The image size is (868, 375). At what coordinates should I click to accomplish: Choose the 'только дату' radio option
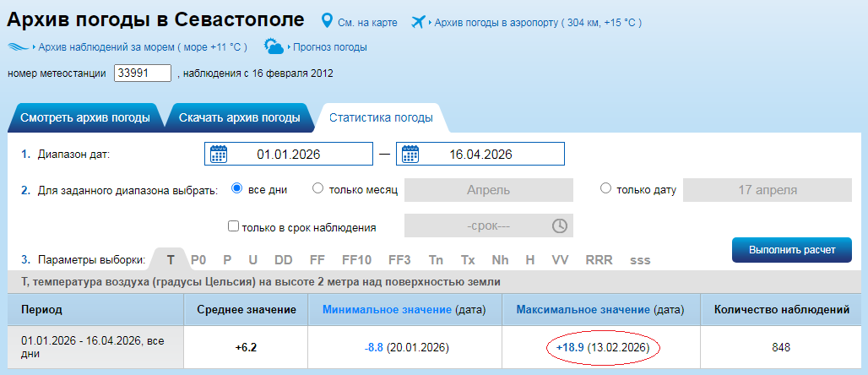click(x=605, y=189)
